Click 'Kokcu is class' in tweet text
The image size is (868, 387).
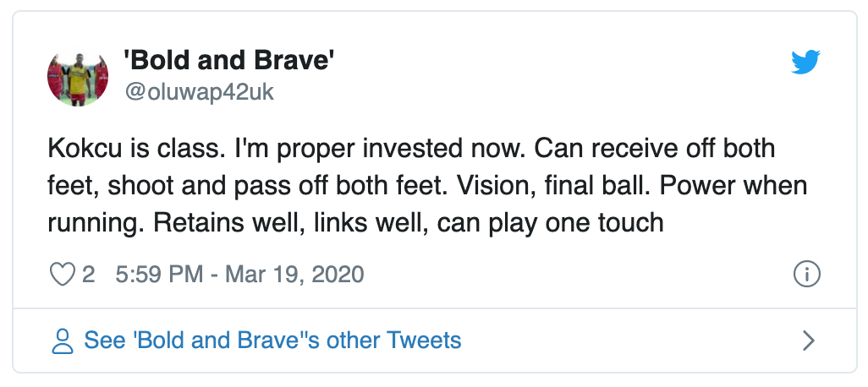click(127, 150)
